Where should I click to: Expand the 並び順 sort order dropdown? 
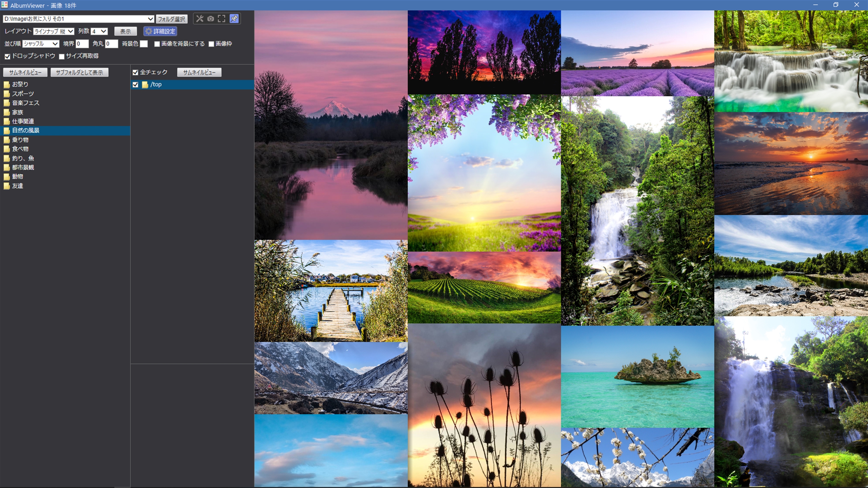(x=41, y=44)
